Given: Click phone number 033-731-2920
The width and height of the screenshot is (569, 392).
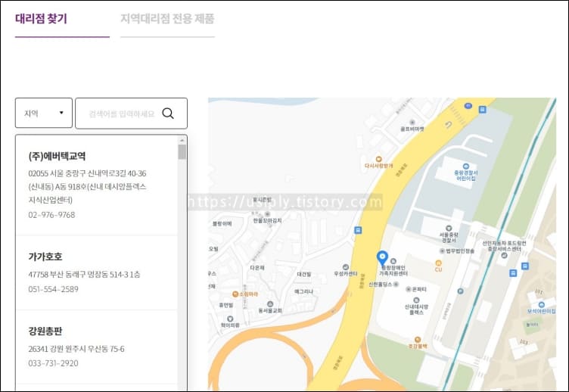Looking at the screenshot, I should coord(53,363).
